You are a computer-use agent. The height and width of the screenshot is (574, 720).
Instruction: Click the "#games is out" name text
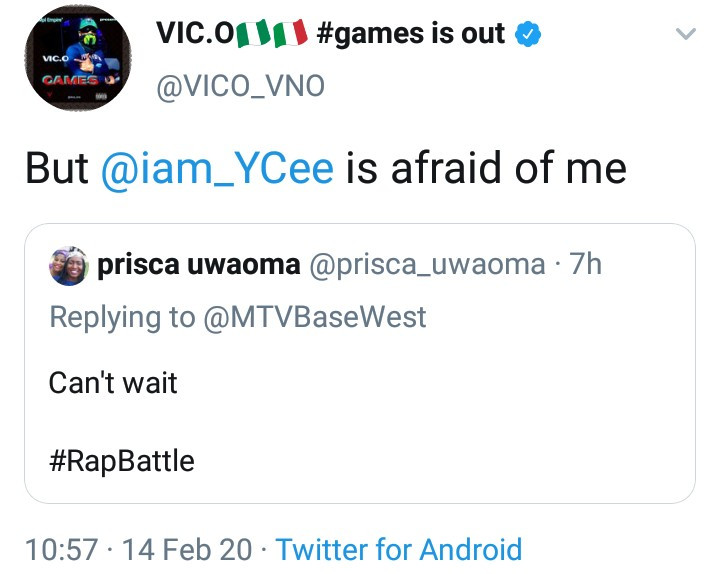pyautogui.click(x=410, y=35)
